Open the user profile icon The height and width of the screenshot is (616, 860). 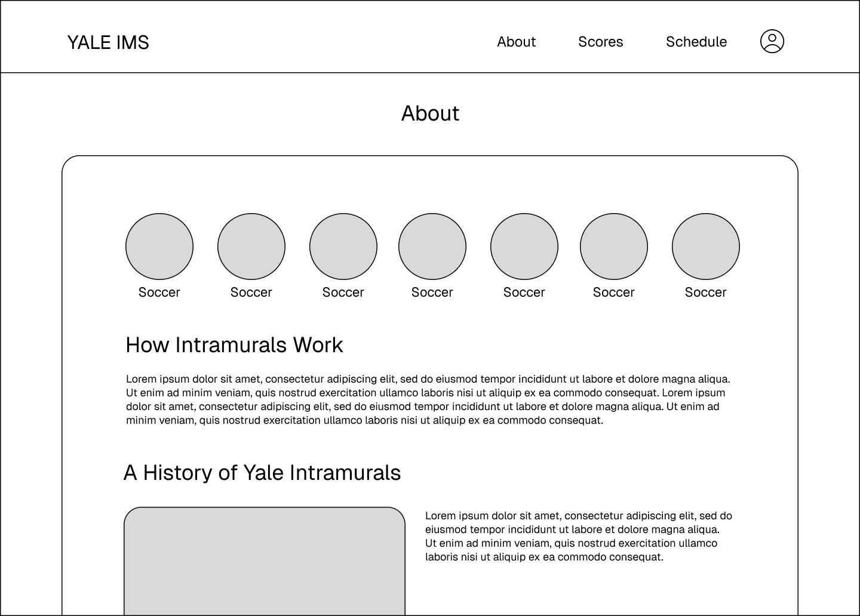[x=772, y=41]
